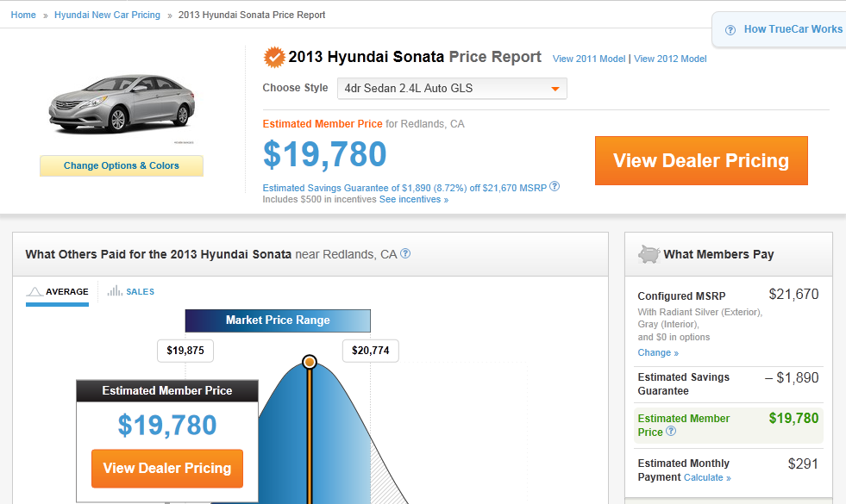Open View 2012 Model link
The image size is (846, 504).
(670, 59)
